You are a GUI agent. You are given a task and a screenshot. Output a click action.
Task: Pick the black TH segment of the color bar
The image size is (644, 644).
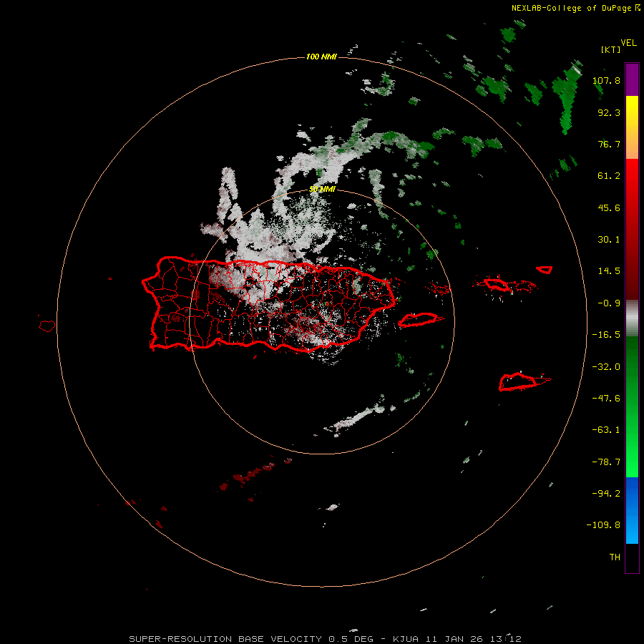tap(632, 557)
